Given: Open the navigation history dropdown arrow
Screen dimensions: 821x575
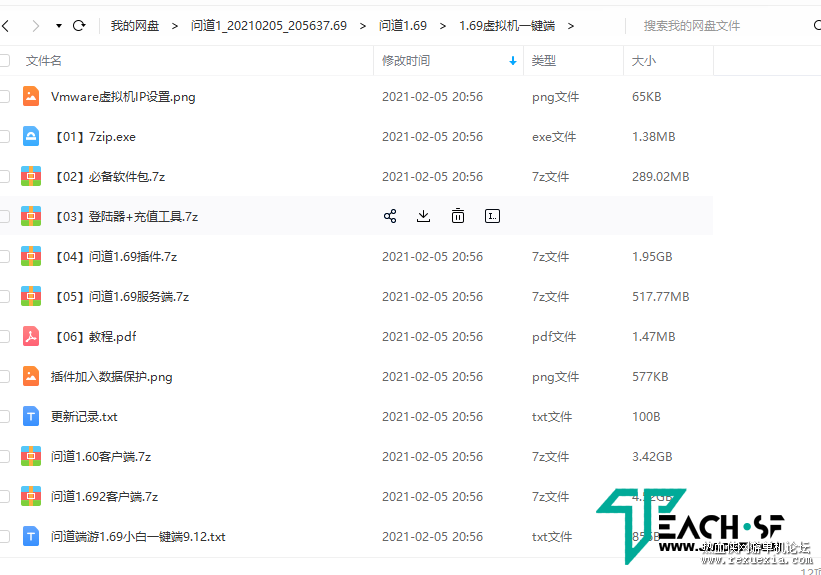Looking at the screenshot, I should (x=59, y=26).
